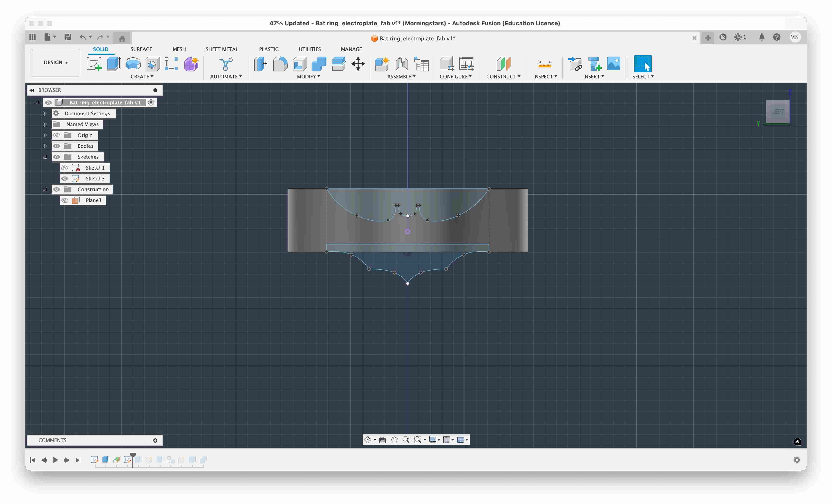Image resolution: width=832 pixels, height=504 pixels.
Task: Choose the Fillet tool
Action: click(280, 64)
